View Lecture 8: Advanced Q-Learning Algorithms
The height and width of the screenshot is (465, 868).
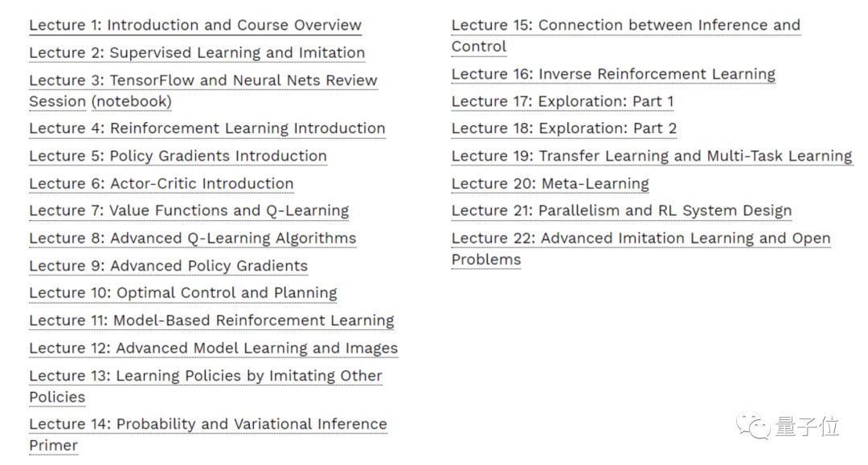point(192,239)
